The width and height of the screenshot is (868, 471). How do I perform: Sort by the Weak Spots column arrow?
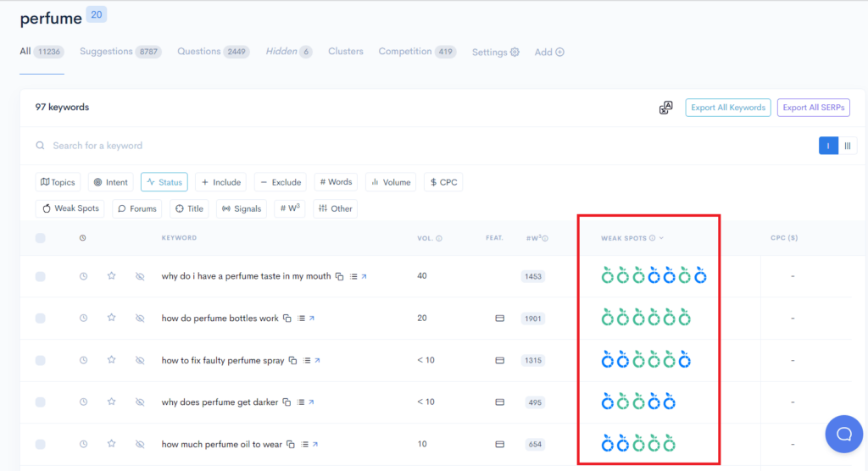coord(661,238)
